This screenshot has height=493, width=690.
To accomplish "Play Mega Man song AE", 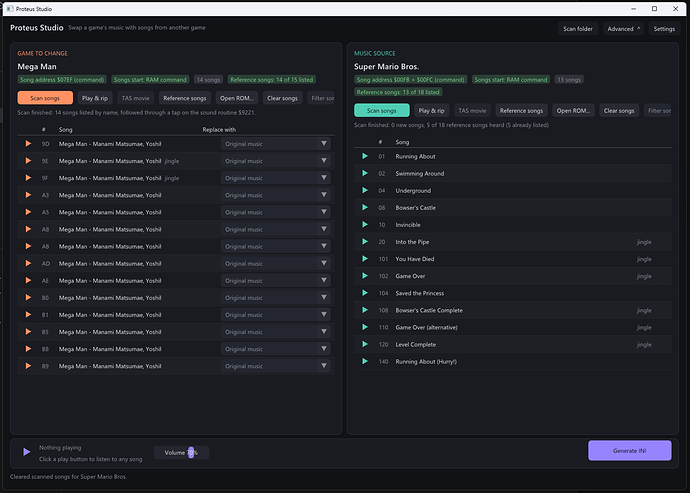I will 28,280.
